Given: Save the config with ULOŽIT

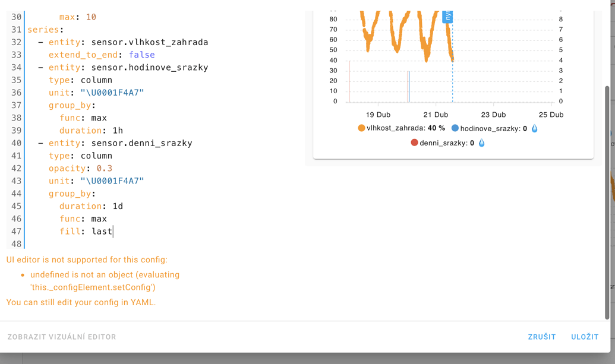Looking at the screenshot, I should (585, 337).
